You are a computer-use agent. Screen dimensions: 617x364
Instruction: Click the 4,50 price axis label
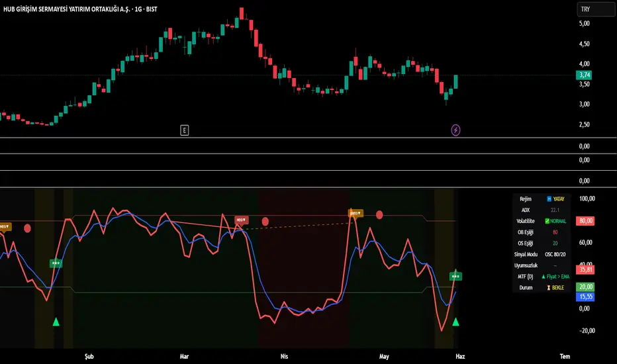(585, 44)
